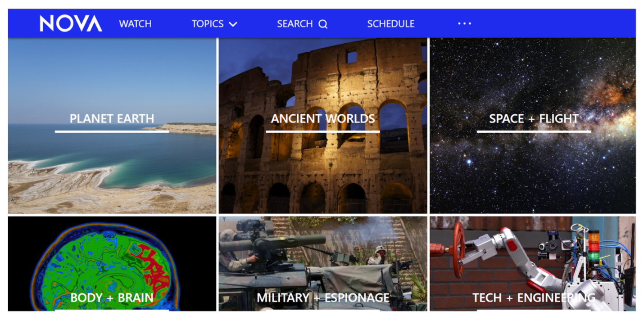Open the Ancient Worlds topic heading

tap(322, 119)
